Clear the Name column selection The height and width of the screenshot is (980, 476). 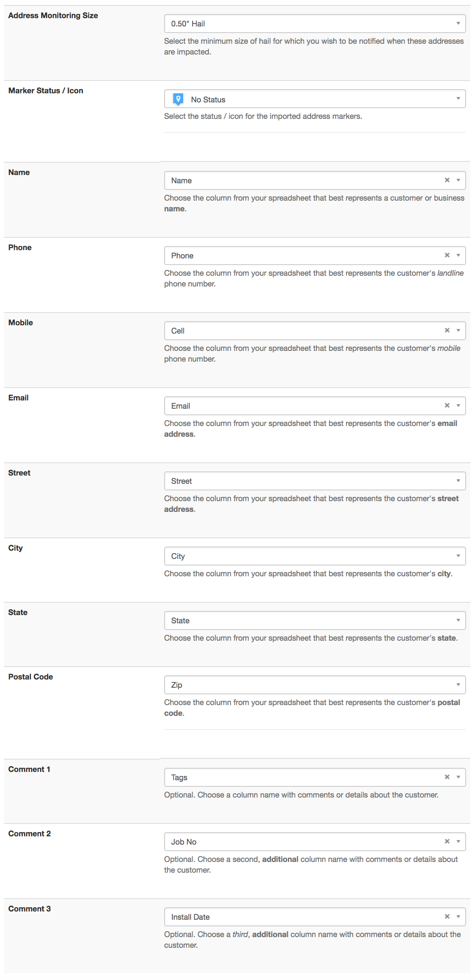[447, 180]
